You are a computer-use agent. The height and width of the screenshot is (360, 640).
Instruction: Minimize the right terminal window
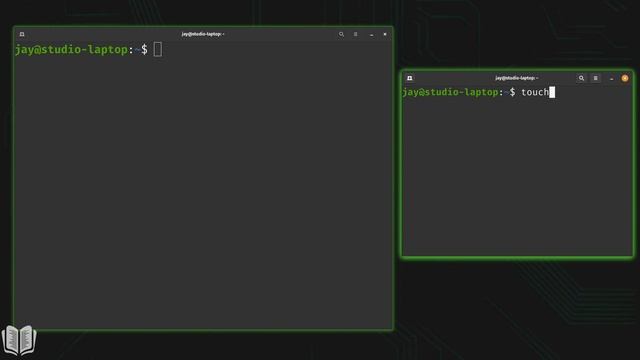pos(611,78)
